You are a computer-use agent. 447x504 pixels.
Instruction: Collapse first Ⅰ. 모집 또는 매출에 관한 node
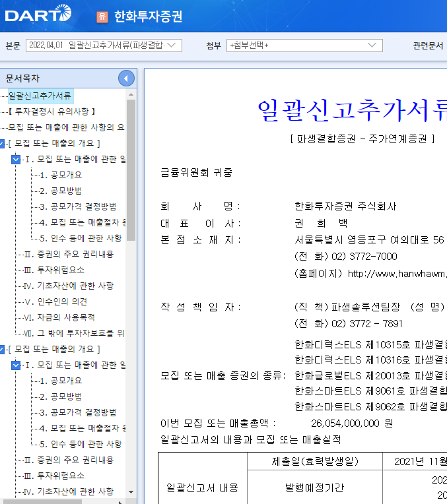(16, 159)
